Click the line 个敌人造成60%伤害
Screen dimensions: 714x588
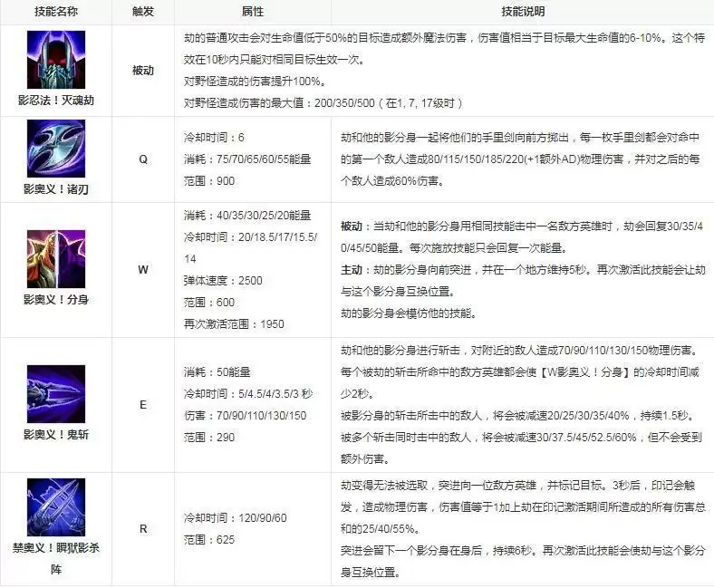pos(392,181)
